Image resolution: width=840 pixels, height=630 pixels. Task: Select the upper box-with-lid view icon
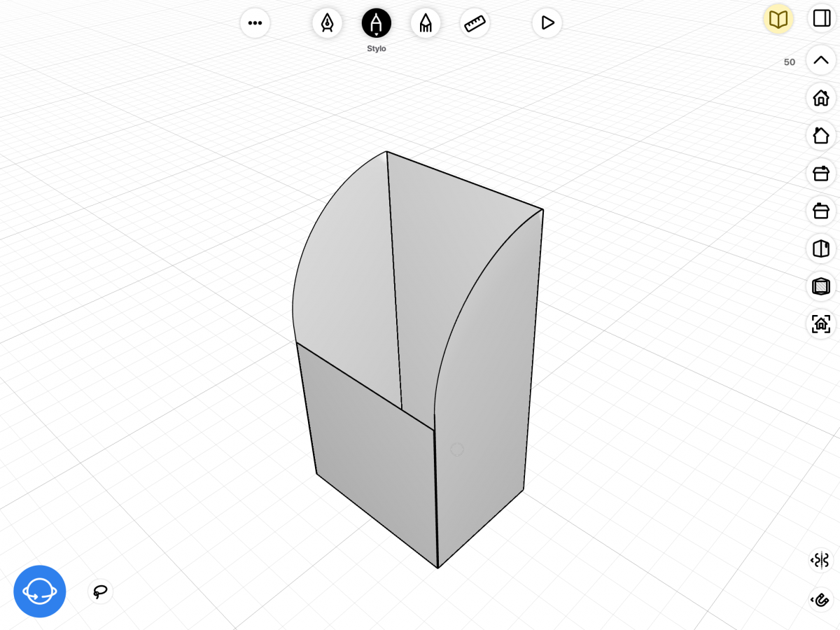click(x=820, y=172)
